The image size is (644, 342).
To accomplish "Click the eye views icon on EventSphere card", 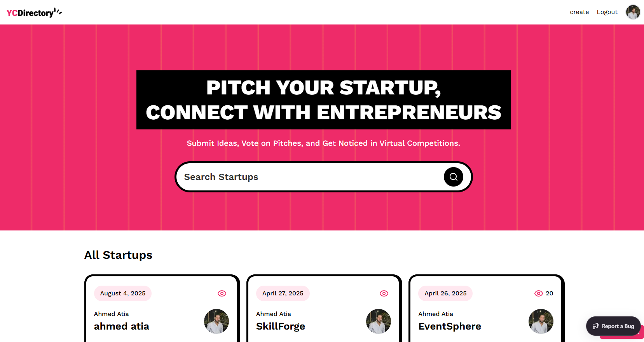I will (538, 293).
